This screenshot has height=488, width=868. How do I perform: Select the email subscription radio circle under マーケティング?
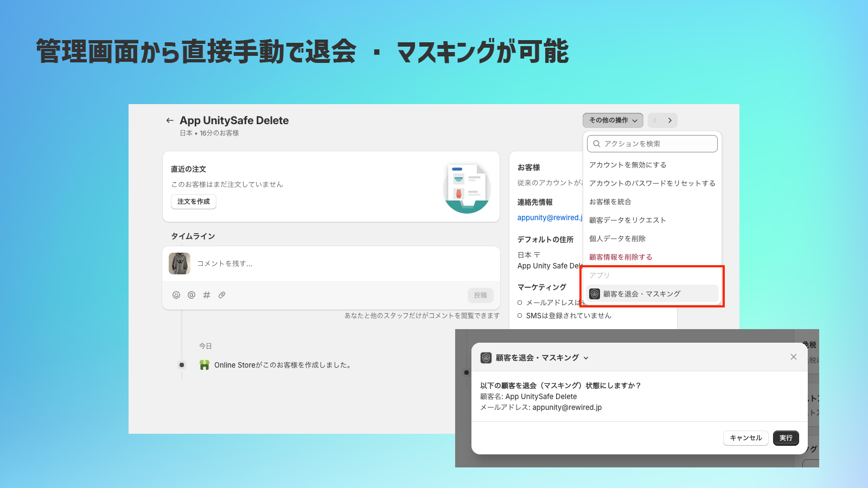point(520,302)
